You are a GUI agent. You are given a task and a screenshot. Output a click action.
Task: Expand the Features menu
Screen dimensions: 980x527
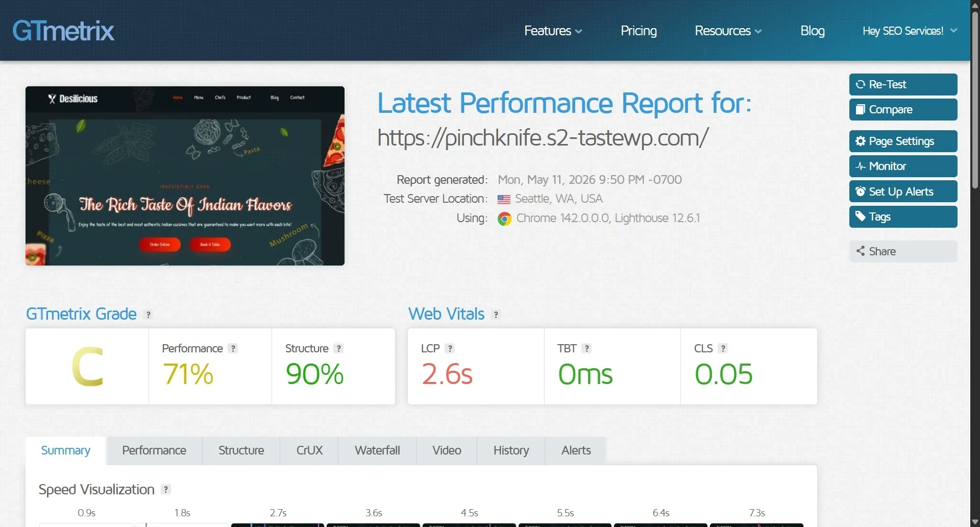[x=553, y=31]
